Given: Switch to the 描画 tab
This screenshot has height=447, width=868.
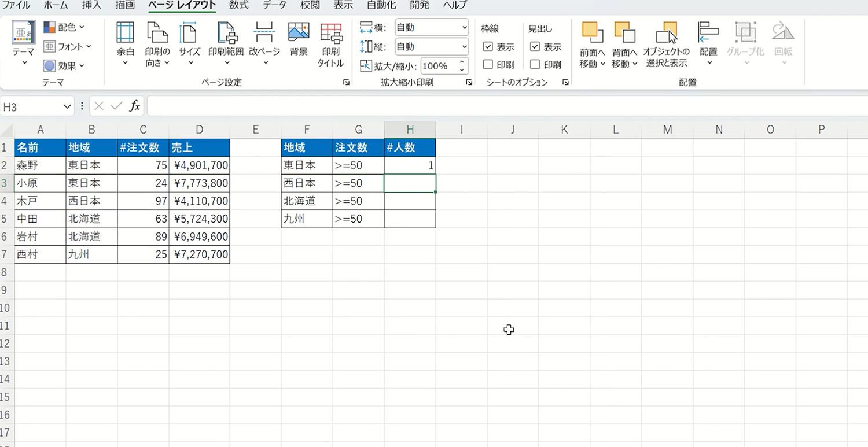Looking at the screenshot, I should (x=125, y=5).
